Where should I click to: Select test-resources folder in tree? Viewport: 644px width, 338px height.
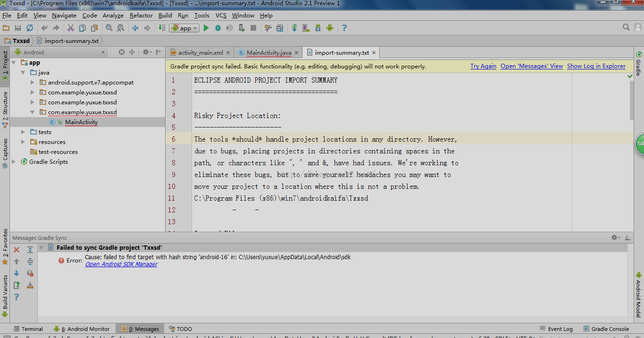coord(58,152)
